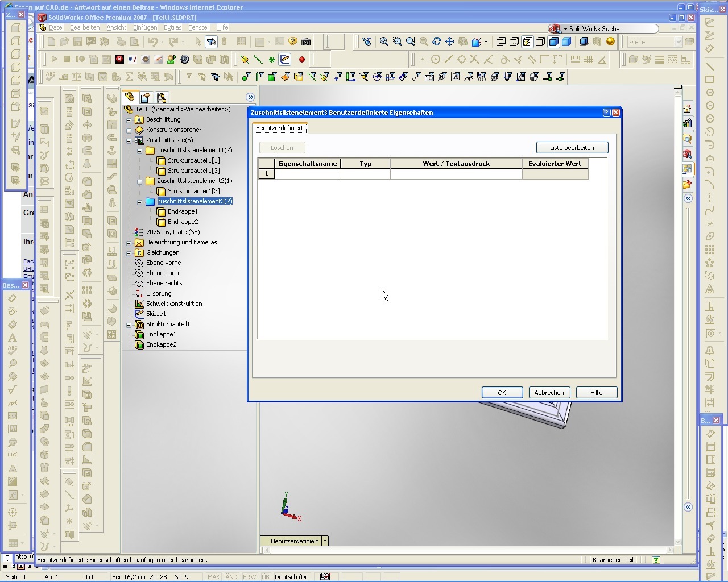This screenshot has width=728, height=582.
Task: Click the Zoom to Fit magnifier icon
Action: tap(384, 41)
